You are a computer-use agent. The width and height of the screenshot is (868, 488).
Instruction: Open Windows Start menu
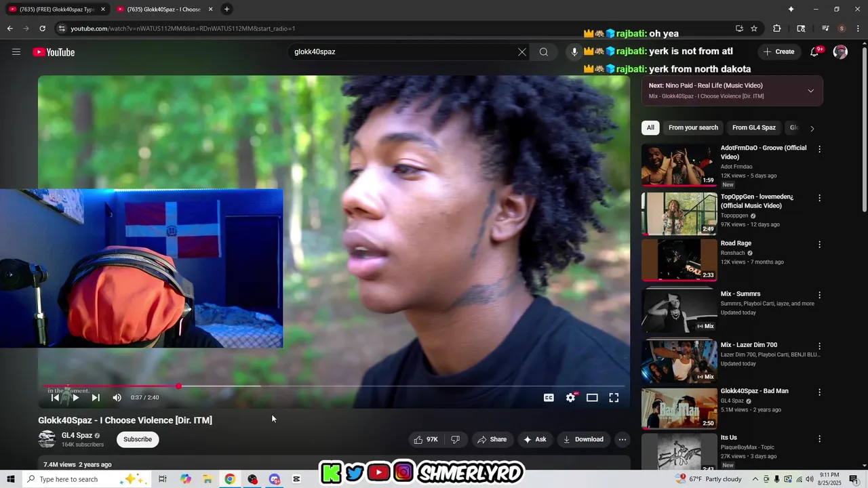(10, 479)
